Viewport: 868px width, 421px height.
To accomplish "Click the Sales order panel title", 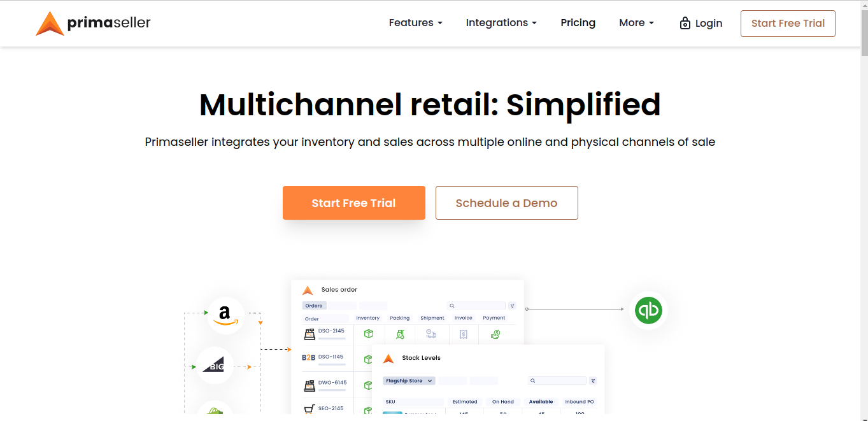I will 339,290.
